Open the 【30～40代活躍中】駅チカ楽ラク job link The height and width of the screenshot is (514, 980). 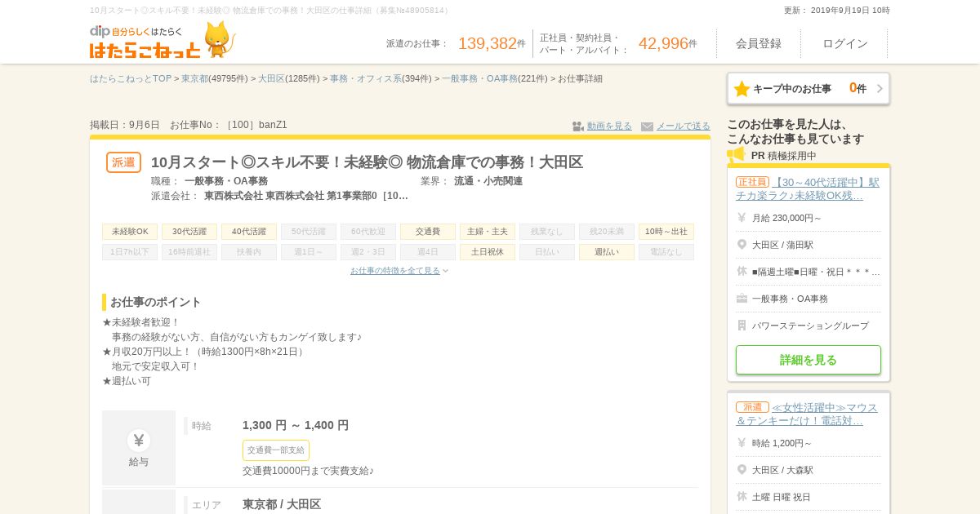pyautogui.click(x=808, y=188)
